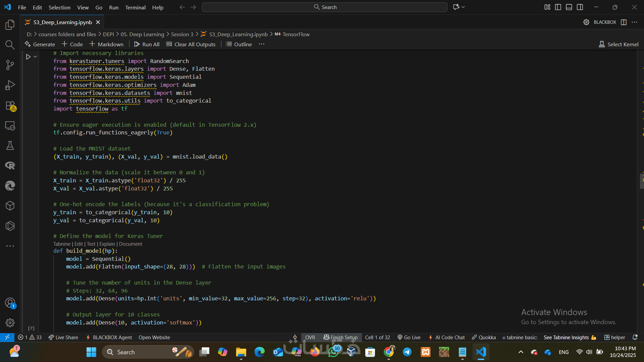Show hidden system tray icons chevron
The image size is (644, 362).
521,352
